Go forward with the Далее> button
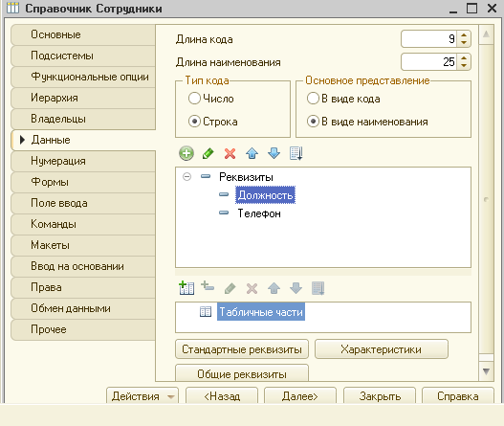The height and width of the screenshot is (426, 504). click(x=300, y=396)
